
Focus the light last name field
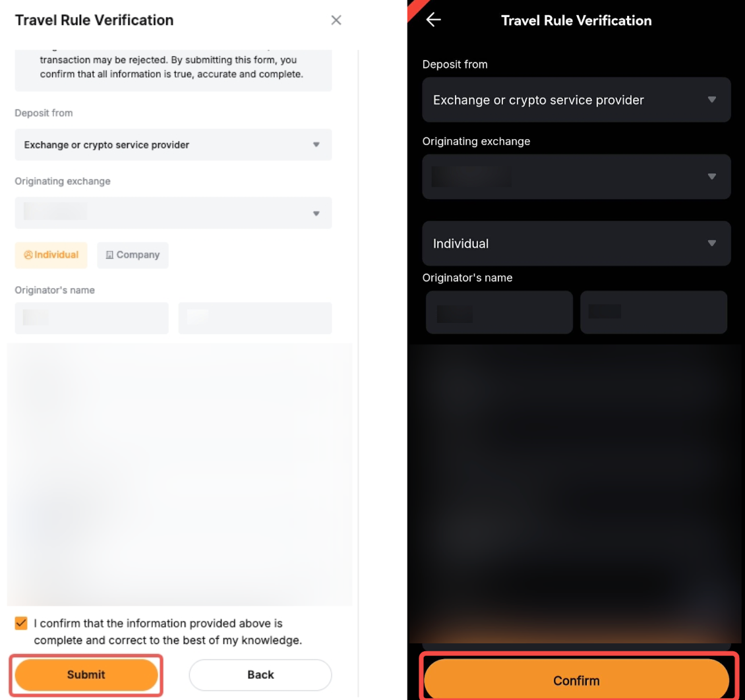click(x=255, y=318)
